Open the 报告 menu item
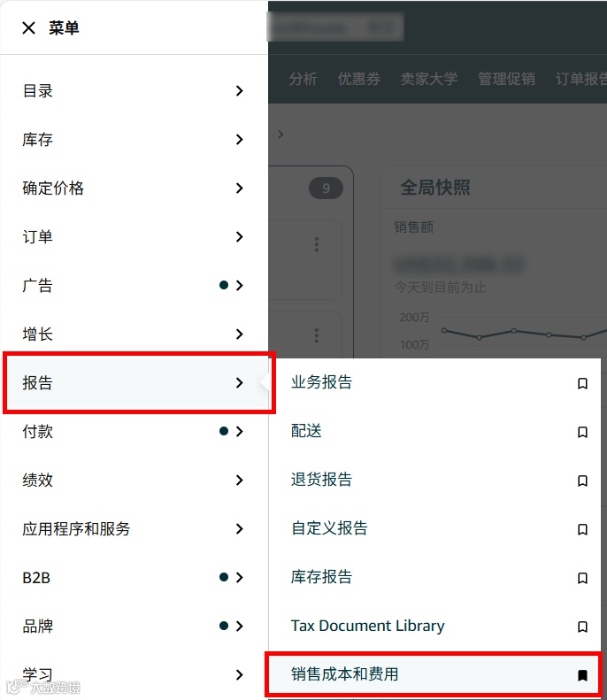This screenshot has height=700, width=607. coord(138,382)
